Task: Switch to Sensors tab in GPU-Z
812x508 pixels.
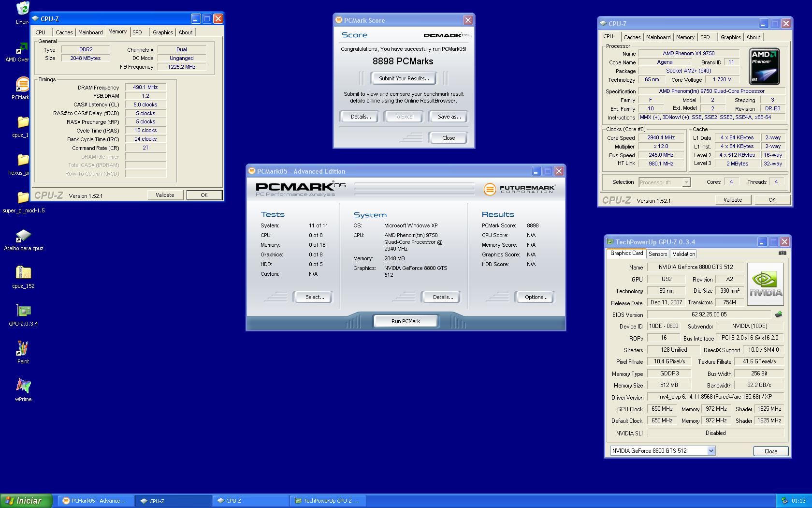Action: pos(658,254)
